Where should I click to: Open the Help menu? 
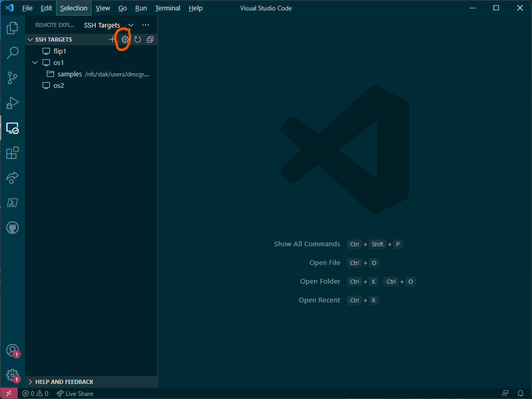195,8
